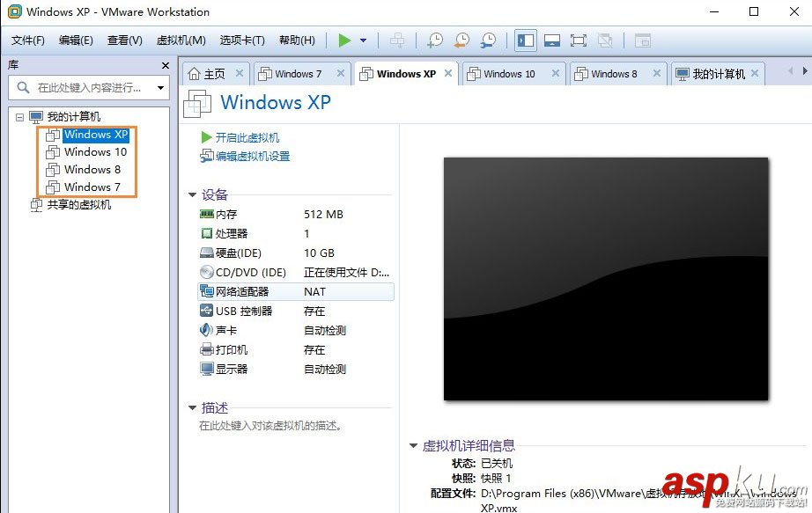Viewport: 812px width, 513px height.
Task: Open the 编辑(E) menu
Action: coord(76,40)
